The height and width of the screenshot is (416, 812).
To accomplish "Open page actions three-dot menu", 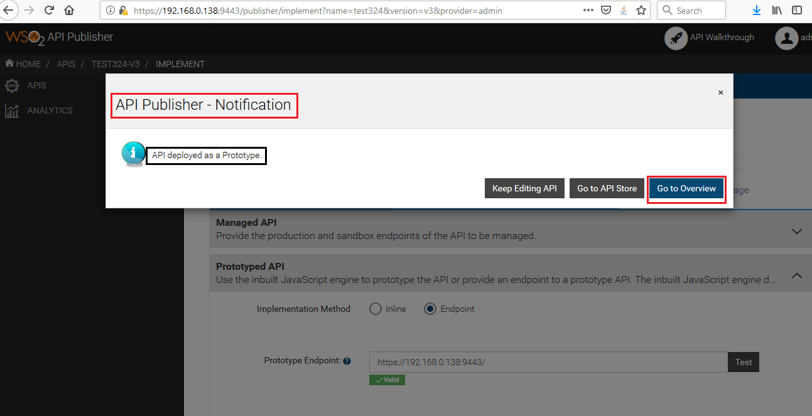I will (x=588, y=10).
